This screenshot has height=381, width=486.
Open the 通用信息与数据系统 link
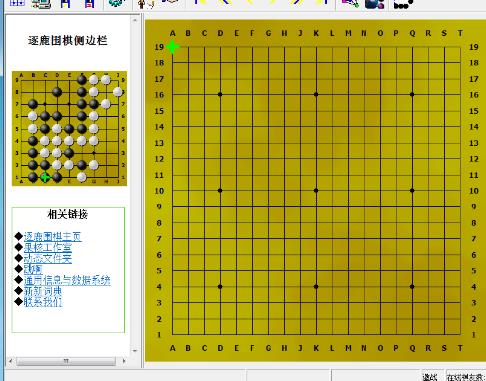pyautogui.click(x=67, y=280)
